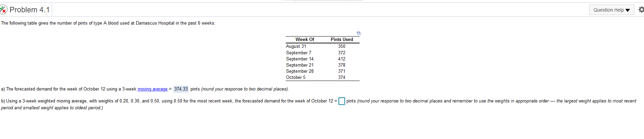The image size is (644, 139).
Task: Click the Question Help down arrow
Action: [628, 10]
